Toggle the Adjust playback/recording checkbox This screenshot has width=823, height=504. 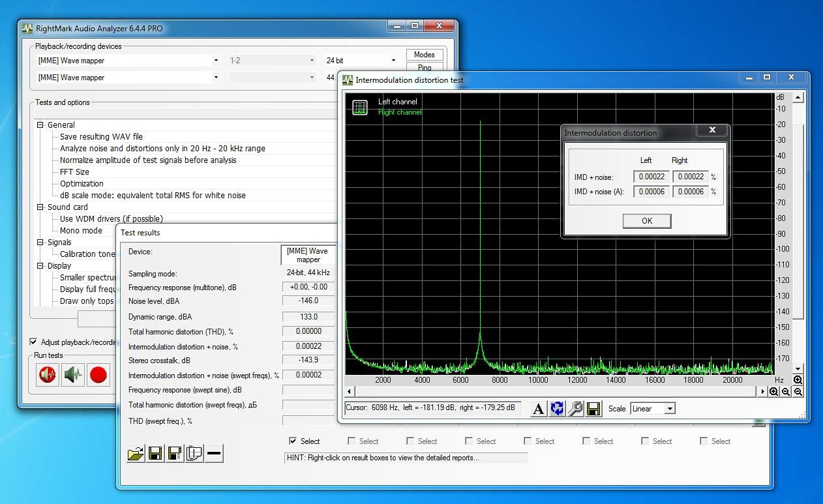[33, 342]
